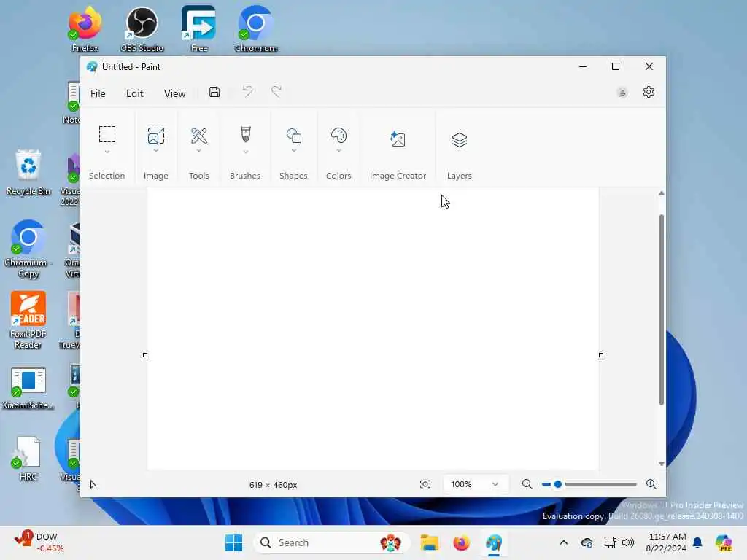Open the Layers panel icon
The image size is (747, 560).
pyautogui.click(x=460, y=139)
